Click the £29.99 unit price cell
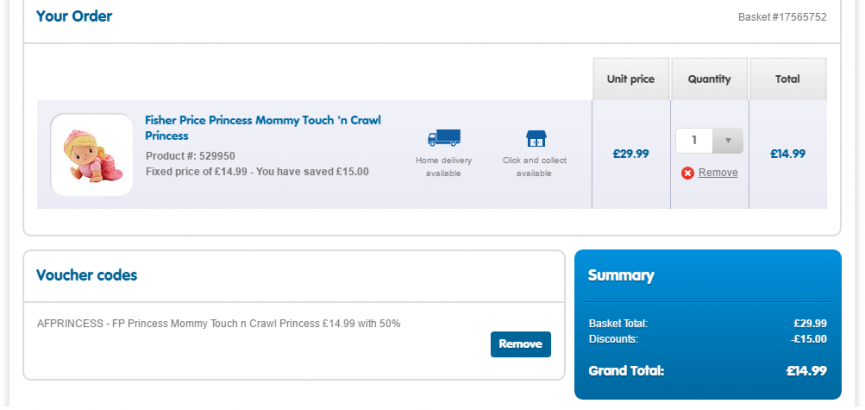Viewport: 865px width, 410px height. (x=631, y=154)
